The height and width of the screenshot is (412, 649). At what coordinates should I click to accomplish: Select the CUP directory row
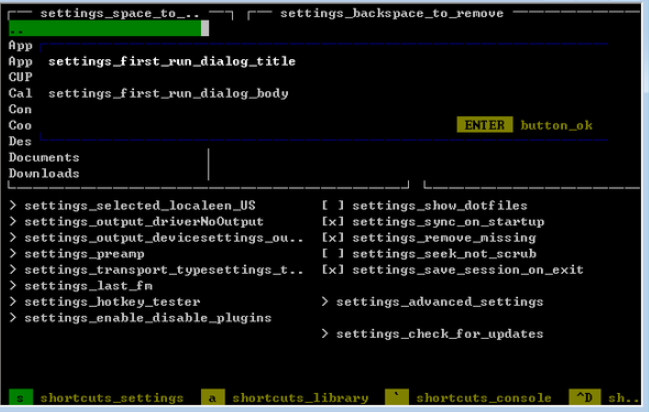pos(20,77)
